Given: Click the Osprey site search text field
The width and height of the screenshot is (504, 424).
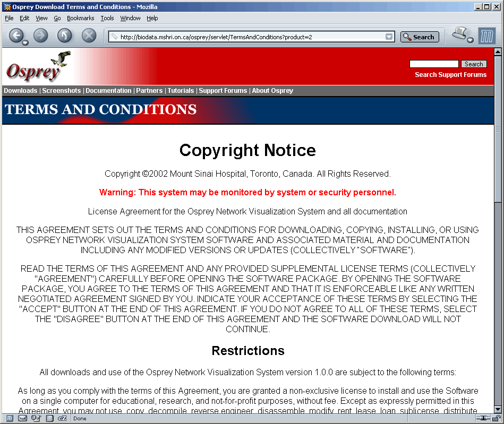Looking at the screenshot, I should [x=433, y=64].
